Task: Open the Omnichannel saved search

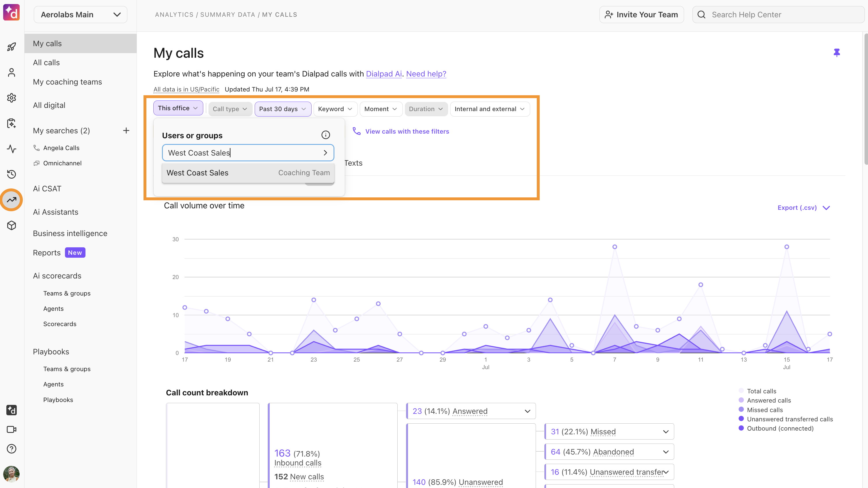Action: (x=62, y=163)
